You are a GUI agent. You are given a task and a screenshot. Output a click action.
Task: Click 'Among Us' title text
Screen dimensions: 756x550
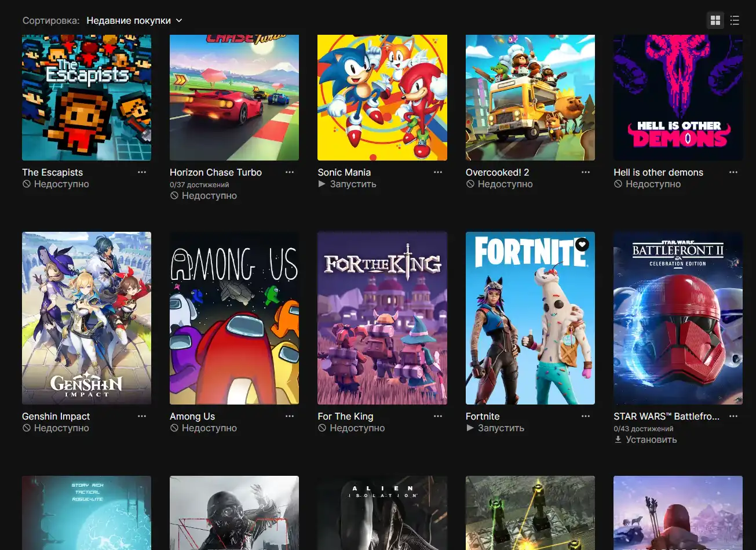point(192,416)
